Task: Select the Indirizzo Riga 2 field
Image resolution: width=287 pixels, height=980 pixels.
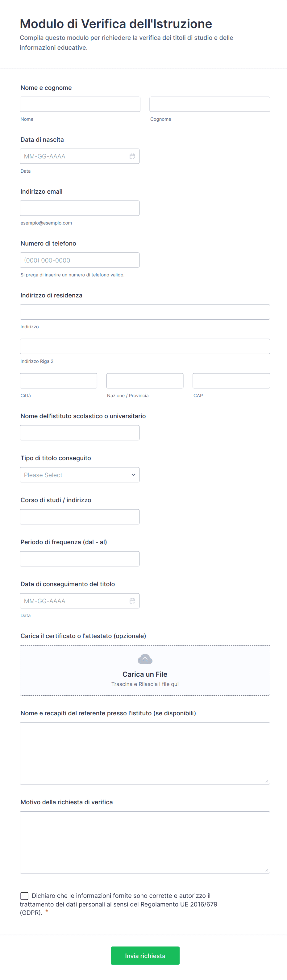Action: (x=145, y=347)
